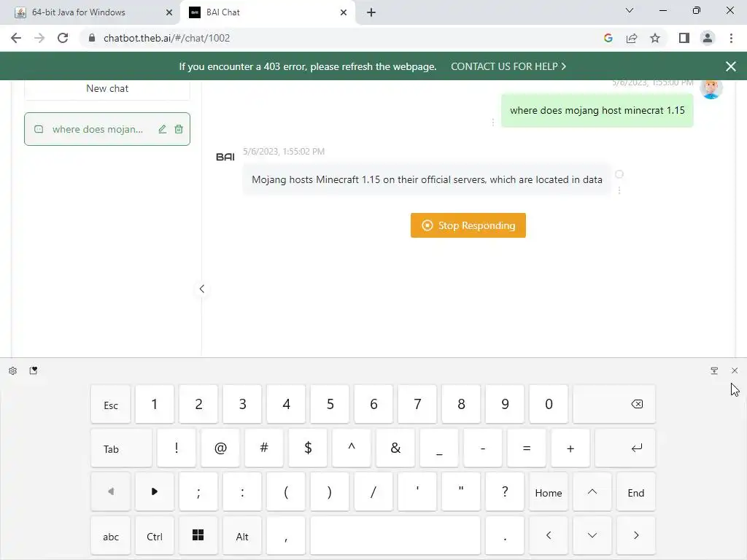This screenshot has height=560, width=747.
Task: Open touch keyboard settings gear
Action: [13, 370]
